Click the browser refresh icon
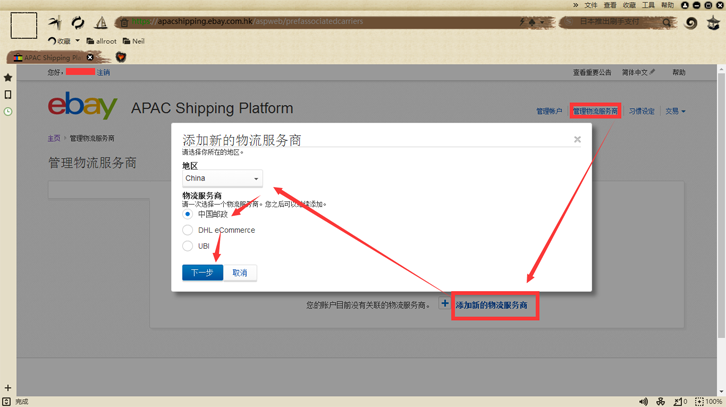This screenshot has width=726, height=407. click(78, 22)
